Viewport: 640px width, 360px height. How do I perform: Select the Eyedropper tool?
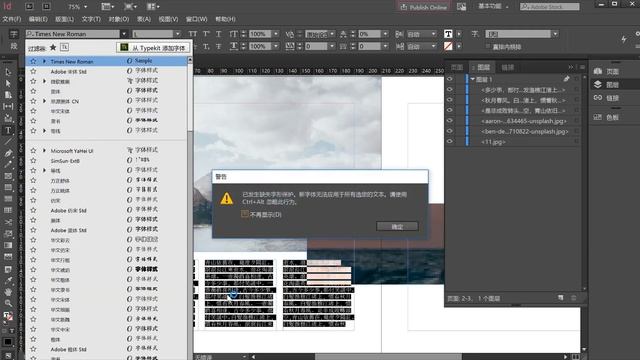[8, 280]
